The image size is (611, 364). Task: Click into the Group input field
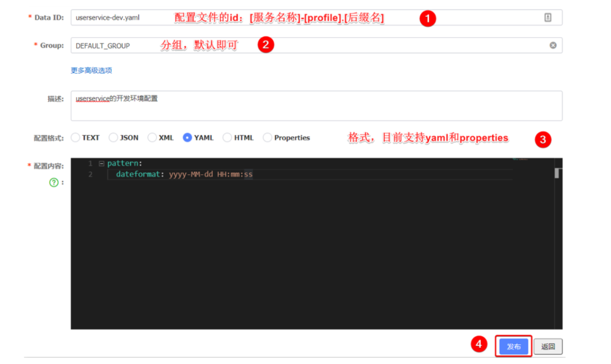[x=316, y=45]
